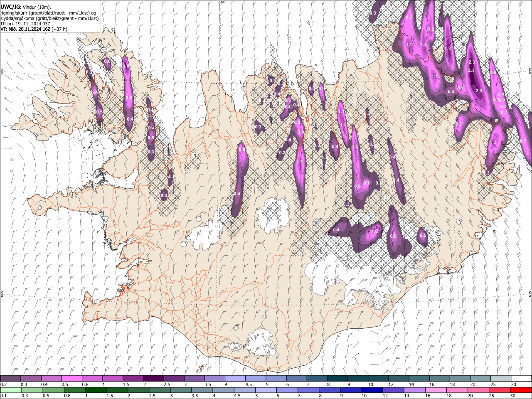
Task: Click the bright red swatch in the rain scale
Action: [520, 390]
